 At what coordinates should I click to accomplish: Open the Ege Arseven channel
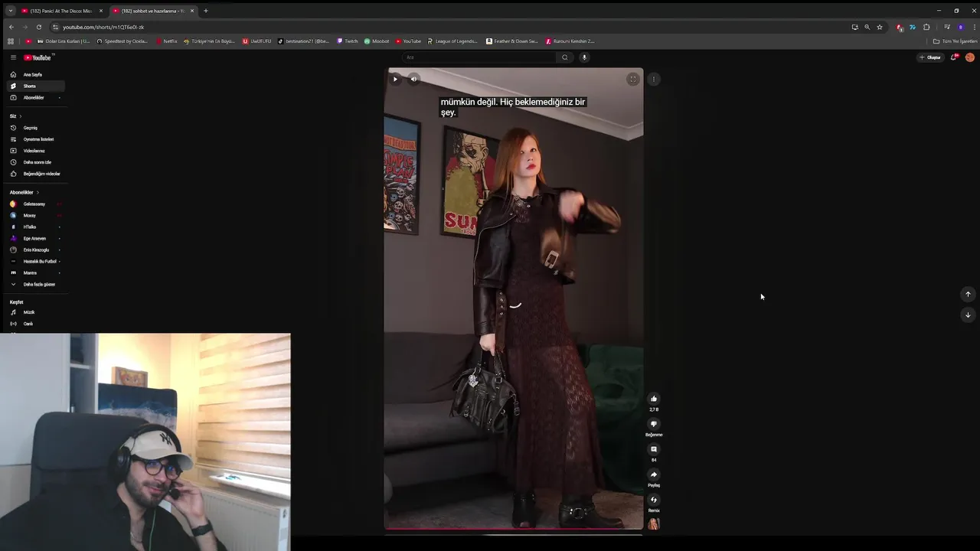36,239
